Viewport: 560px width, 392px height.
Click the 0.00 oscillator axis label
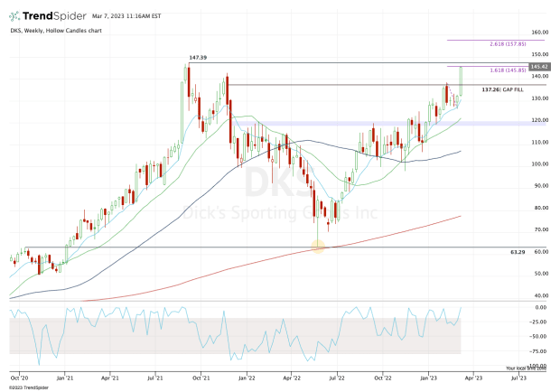pos(541,307)
